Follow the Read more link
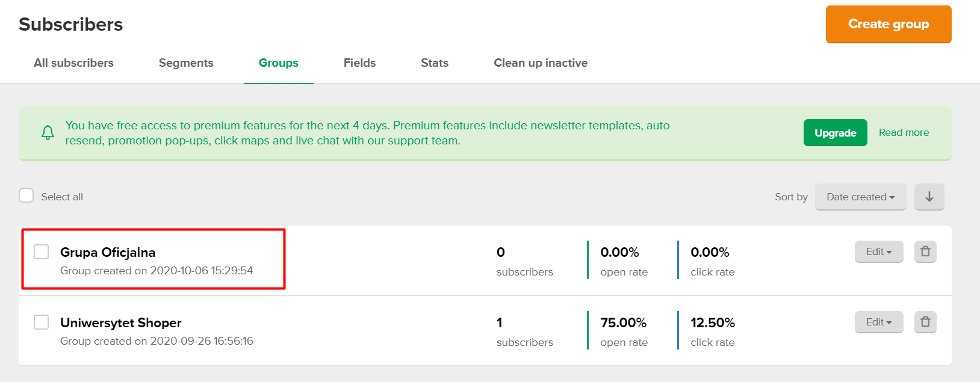980x382 pixels. (904, 132)
